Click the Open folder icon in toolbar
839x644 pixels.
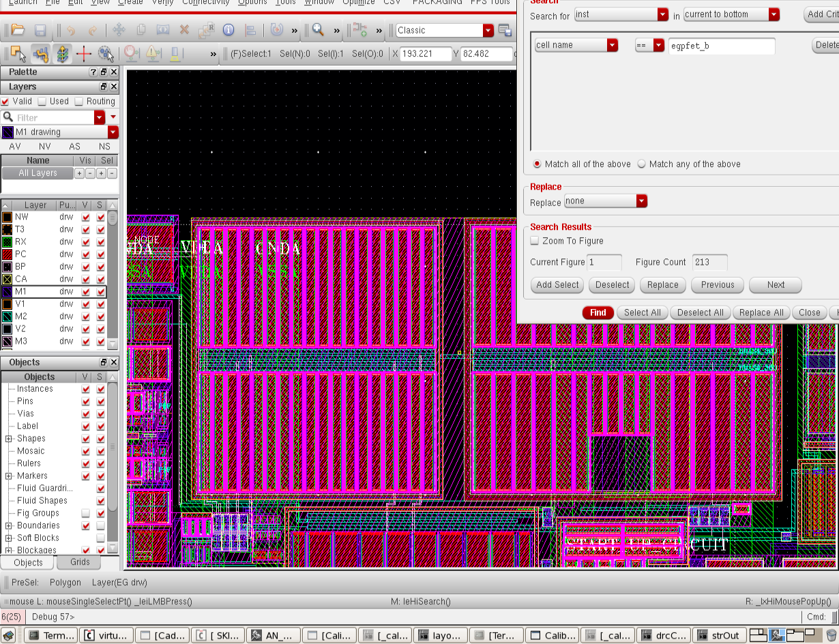(x=18, y=30)
